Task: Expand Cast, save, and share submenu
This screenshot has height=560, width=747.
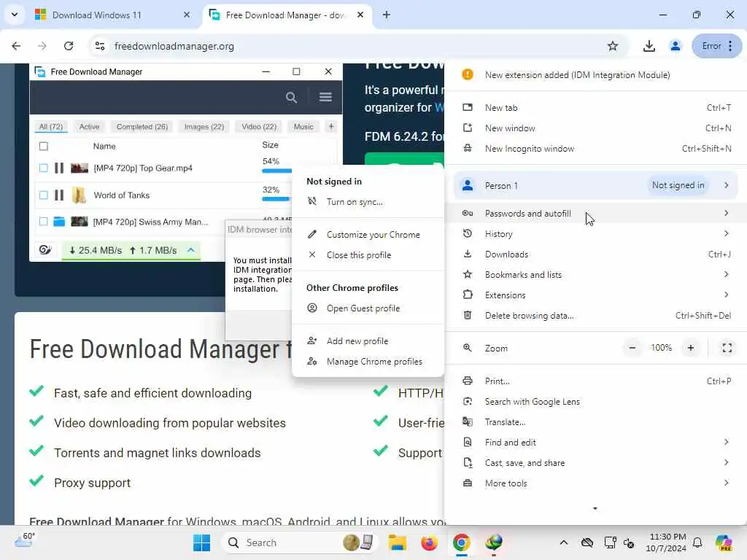Action: pos(596,463)
